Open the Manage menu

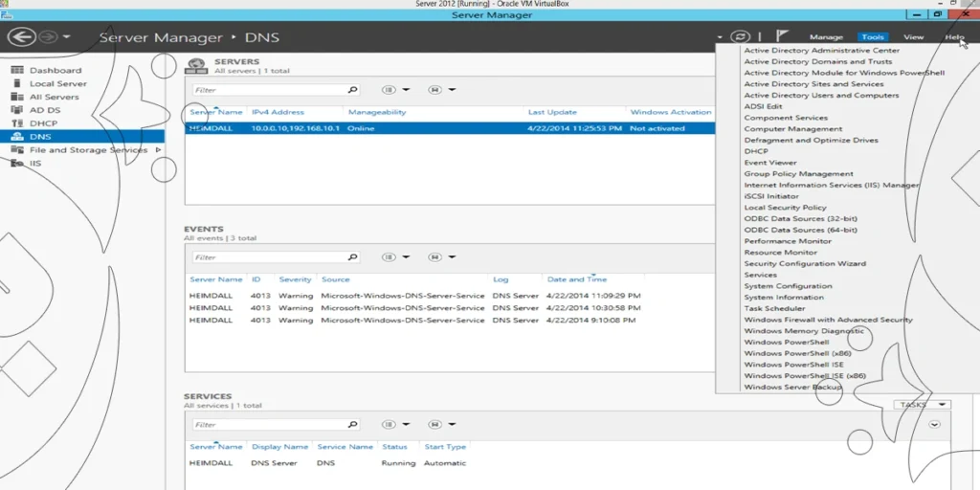pyautogui.click(x=826, y=37)
